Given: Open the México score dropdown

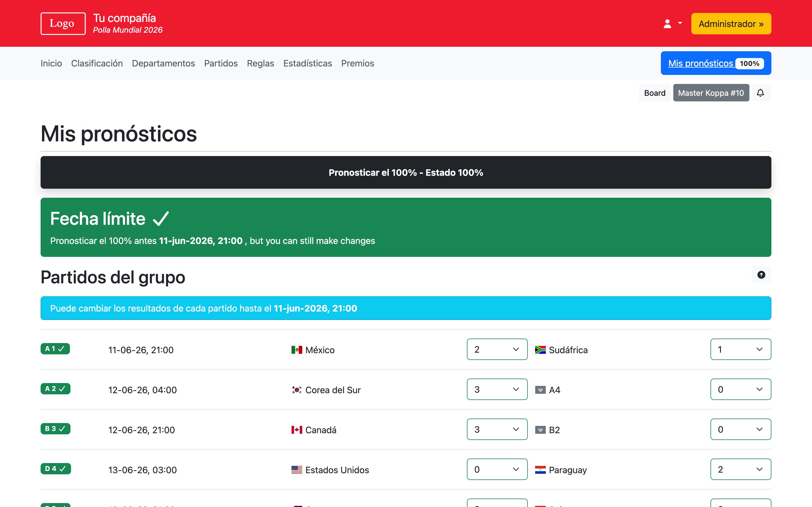Looking at the screenshot, I should point(497,349).
